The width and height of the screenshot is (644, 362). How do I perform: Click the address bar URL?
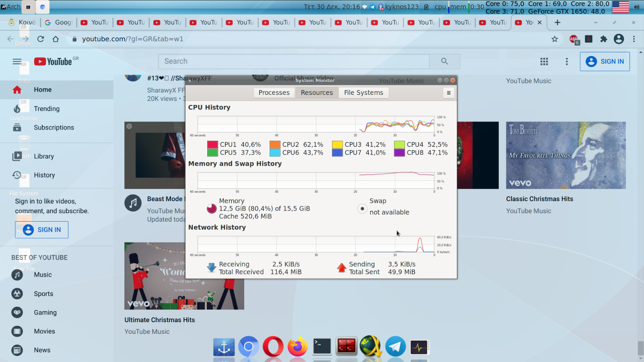tap(133, 39)
